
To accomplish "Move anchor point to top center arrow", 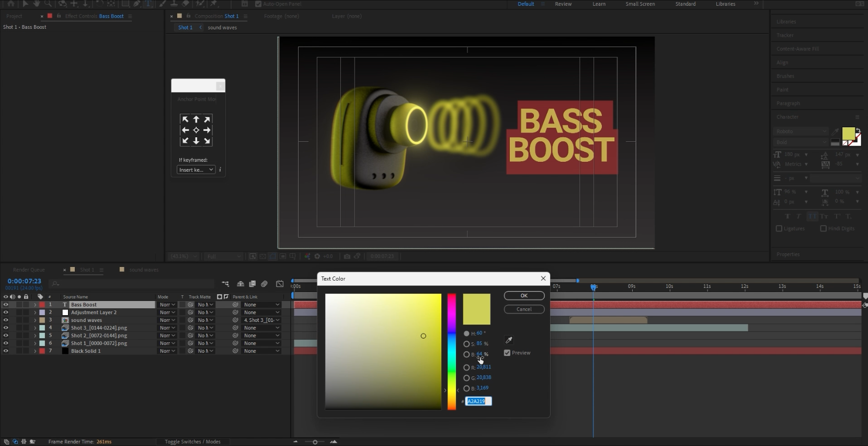I will (x=196, y=119).
